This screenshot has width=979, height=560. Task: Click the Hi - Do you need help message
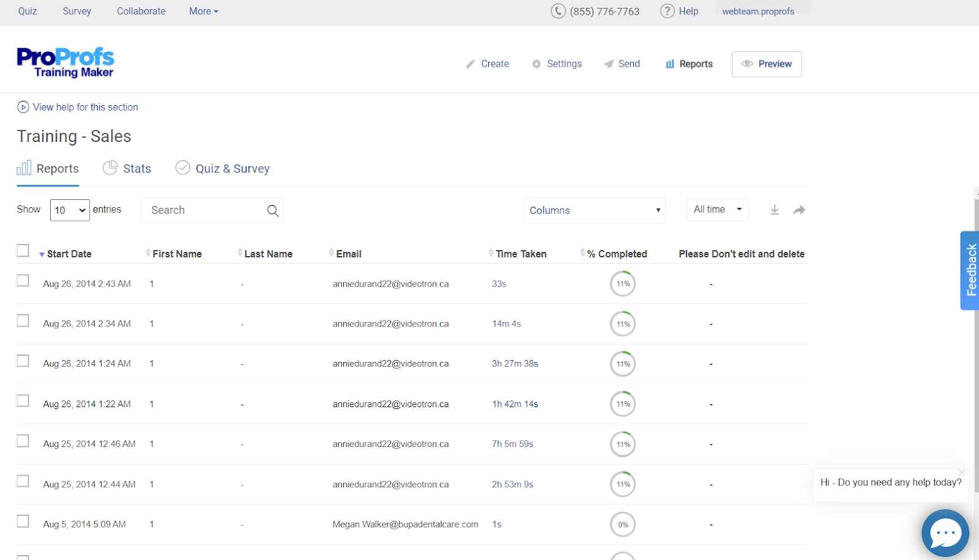891,482
